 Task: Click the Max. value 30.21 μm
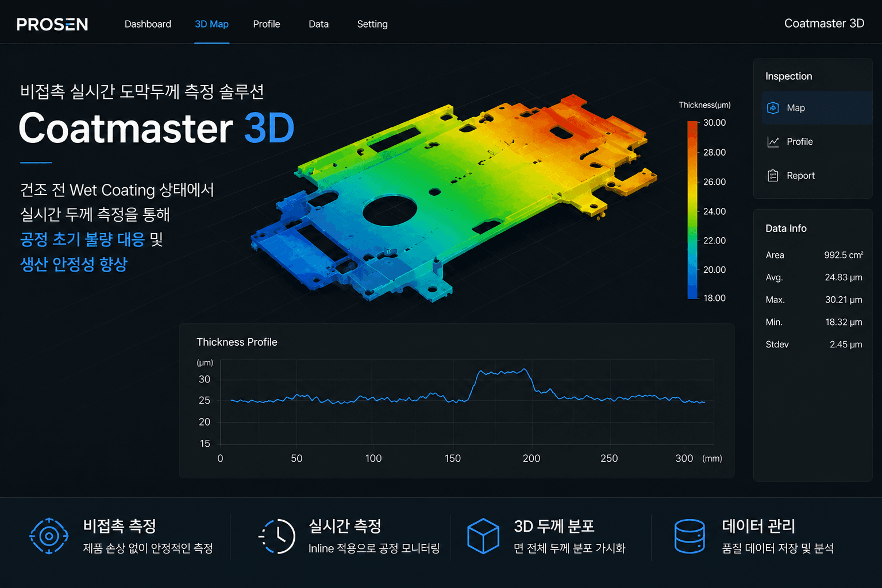click(x=844, y=300)
